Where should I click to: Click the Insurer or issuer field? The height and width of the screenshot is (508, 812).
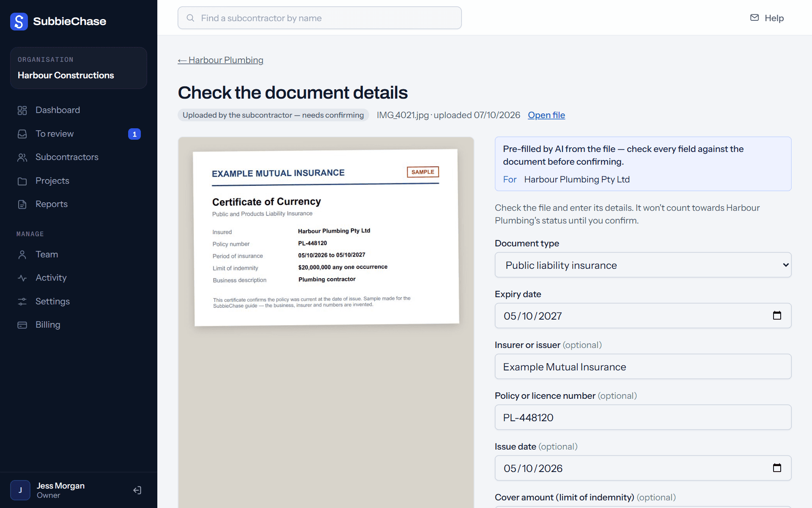click(643, 367)
